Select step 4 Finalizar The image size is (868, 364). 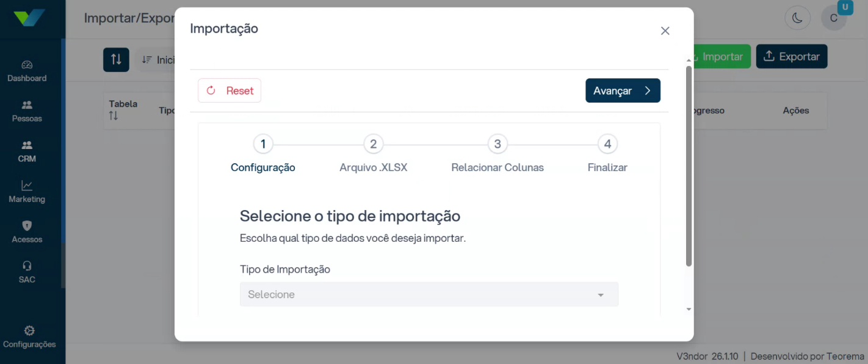click(x=607, y=155)
